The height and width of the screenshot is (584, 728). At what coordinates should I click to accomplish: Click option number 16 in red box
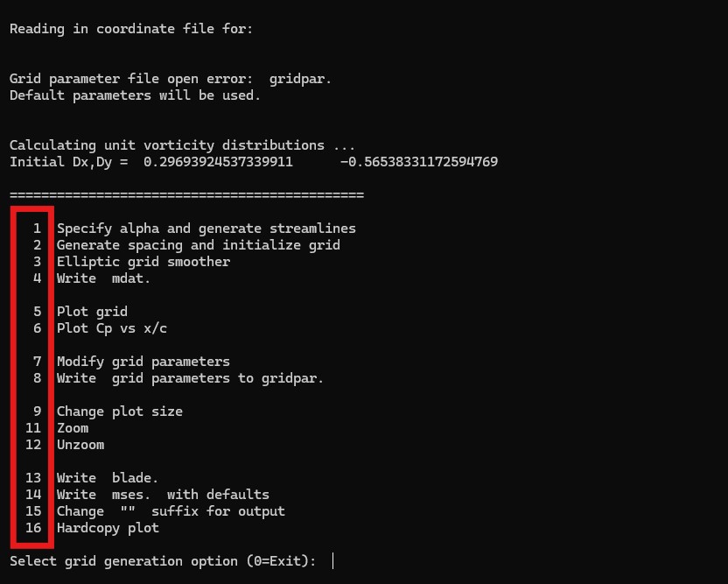coord(33,528)
